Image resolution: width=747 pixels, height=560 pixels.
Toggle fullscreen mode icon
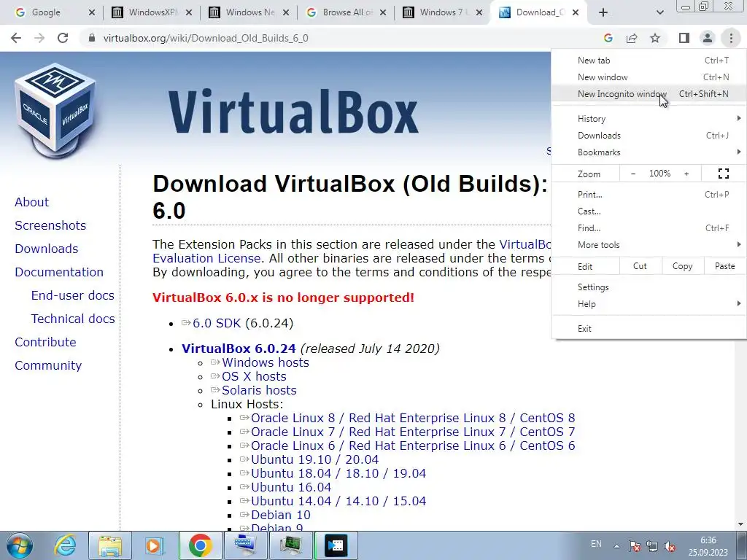pos(723,174)
